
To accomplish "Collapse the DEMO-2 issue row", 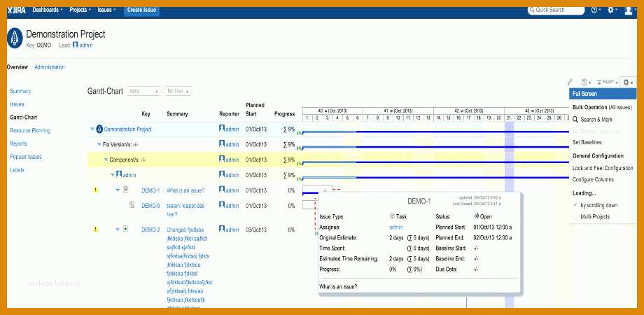I will pyautogui.click(x=118, y=230).
